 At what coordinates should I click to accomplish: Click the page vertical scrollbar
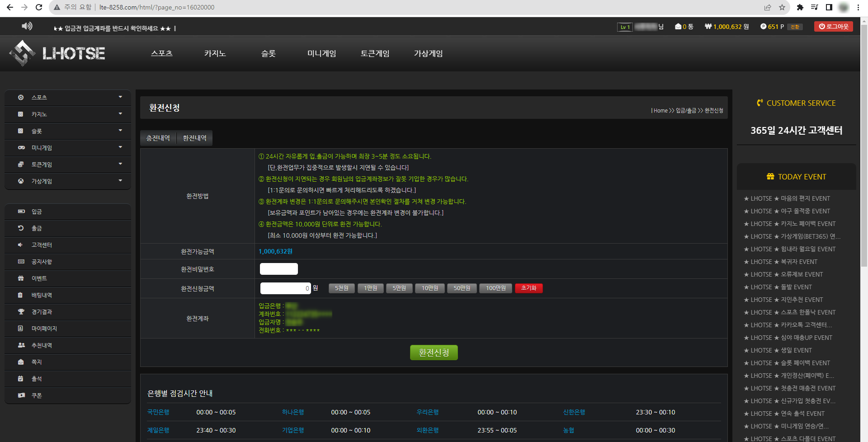[x=864, y=145]
